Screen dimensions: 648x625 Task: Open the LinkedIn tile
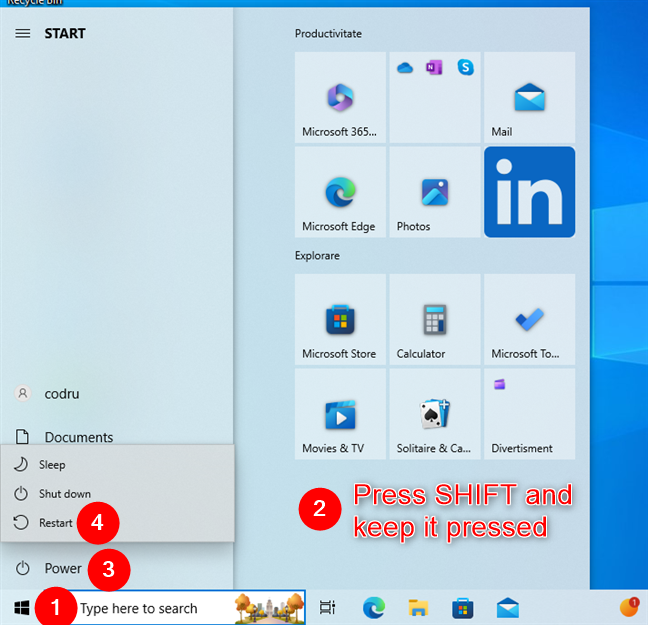pos(529,192)
